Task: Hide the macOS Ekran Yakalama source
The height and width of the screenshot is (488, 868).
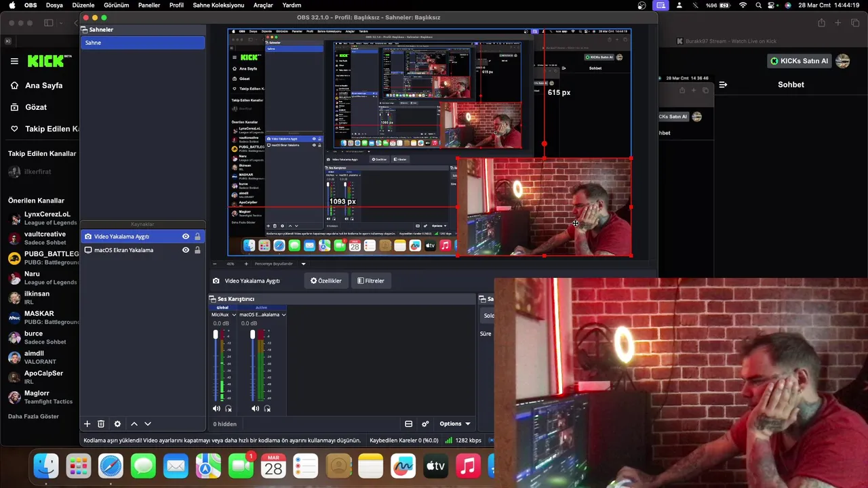Action: click(x=186, y=250)
